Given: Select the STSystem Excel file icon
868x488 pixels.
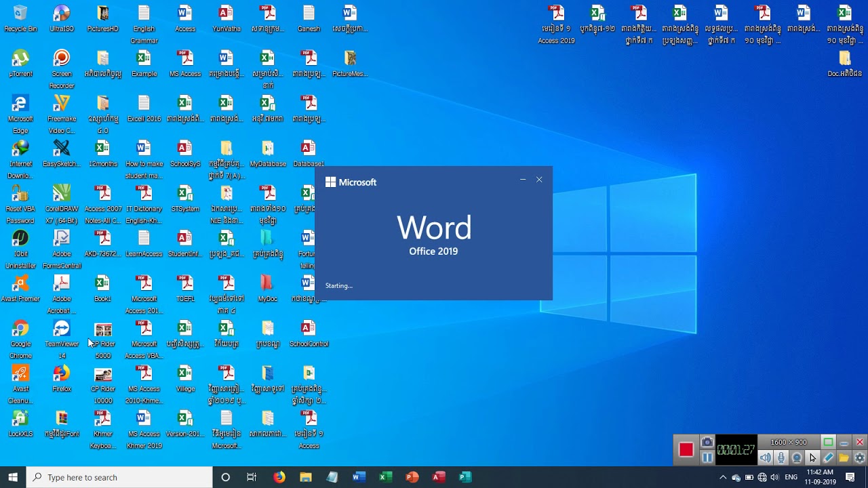Looking at the screenshot, I should pos(185,199).
